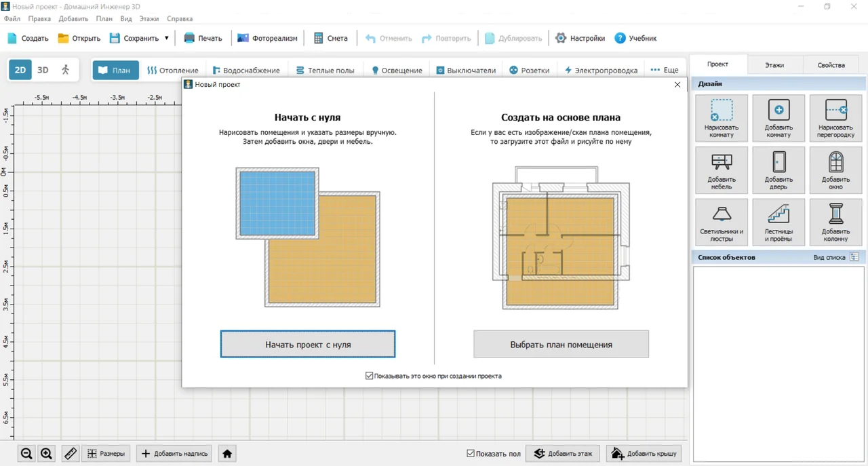Switch to 3D view mode
The image size is (868, 466).
click(x=43, y=70)
